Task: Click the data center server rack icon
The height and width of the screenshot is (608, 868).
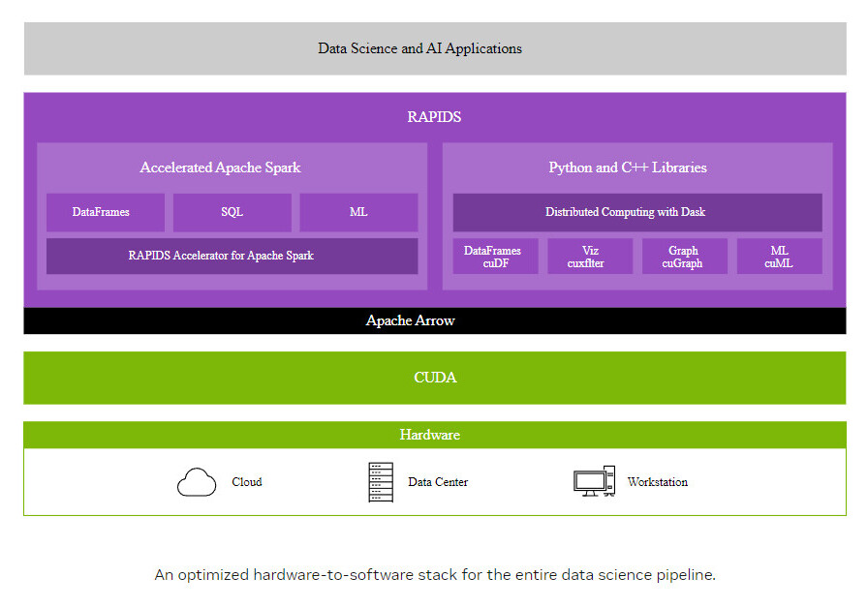Action: pos(381,482)
